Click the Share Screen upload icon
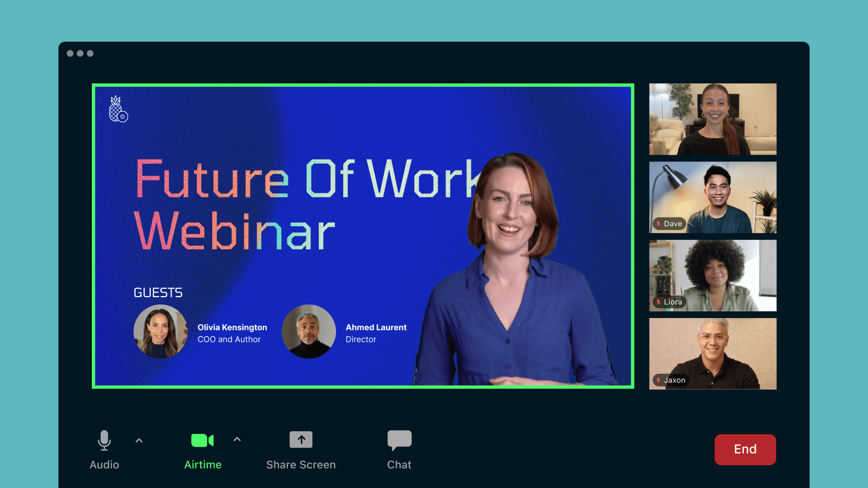 click(301, 440)
